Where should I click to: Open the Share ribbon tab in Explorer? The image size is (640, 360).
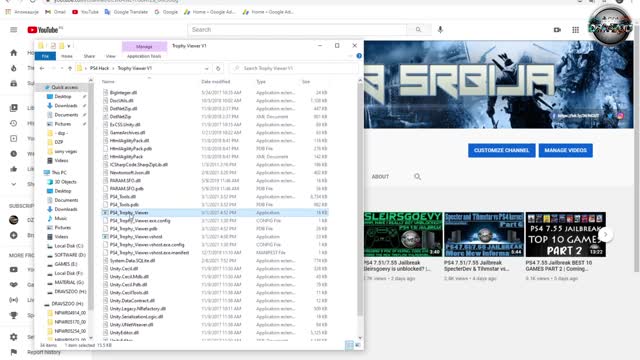89,56
